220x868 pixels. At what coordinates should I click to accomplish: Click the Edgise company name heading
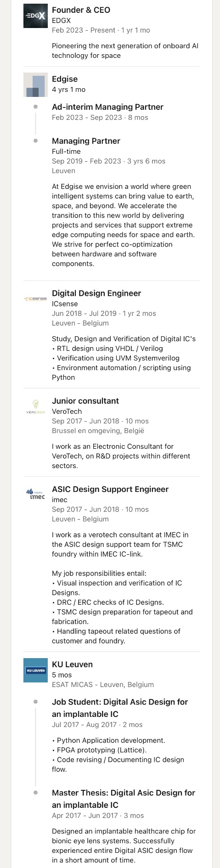65,79
